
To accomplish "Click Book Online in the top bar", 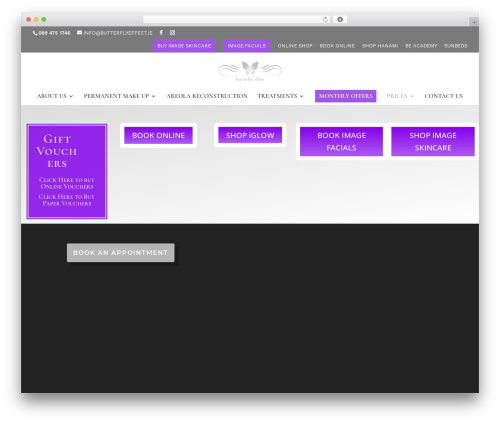I will tap(337, 46).
